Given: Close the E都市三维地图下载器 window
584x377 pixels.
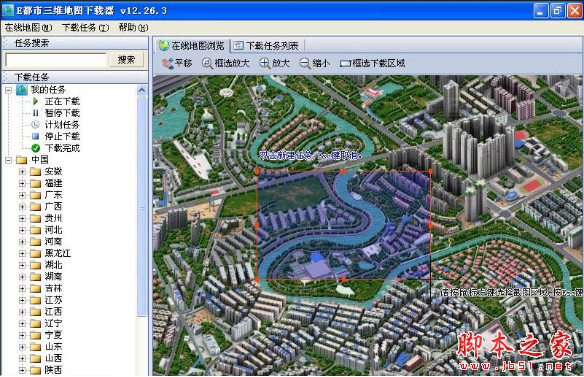Looking at the screenshot, I should pos(574,10).
